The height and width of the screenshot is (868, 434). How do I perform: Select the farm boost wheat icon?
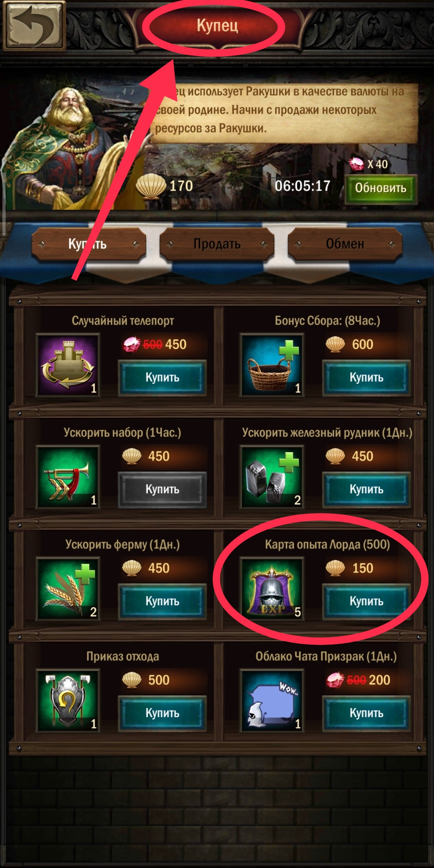pos(68,589)
